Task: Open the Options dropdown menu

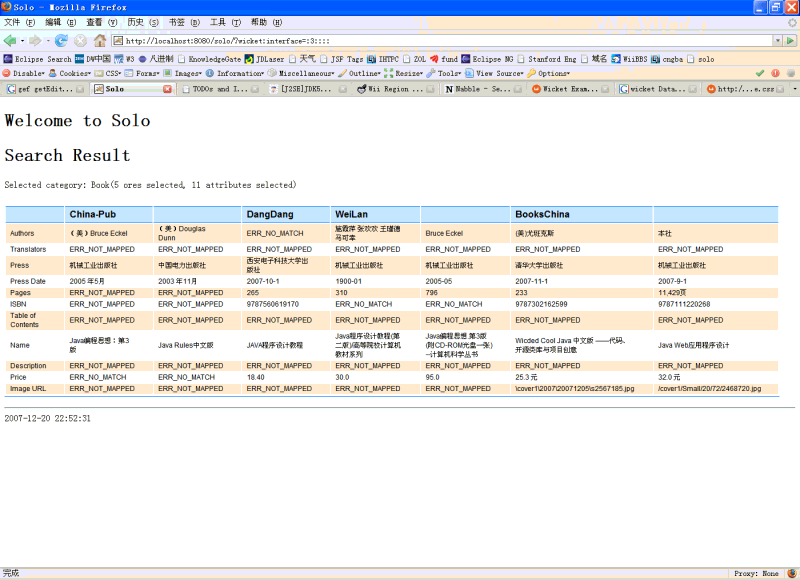Action: pos(548,73)
